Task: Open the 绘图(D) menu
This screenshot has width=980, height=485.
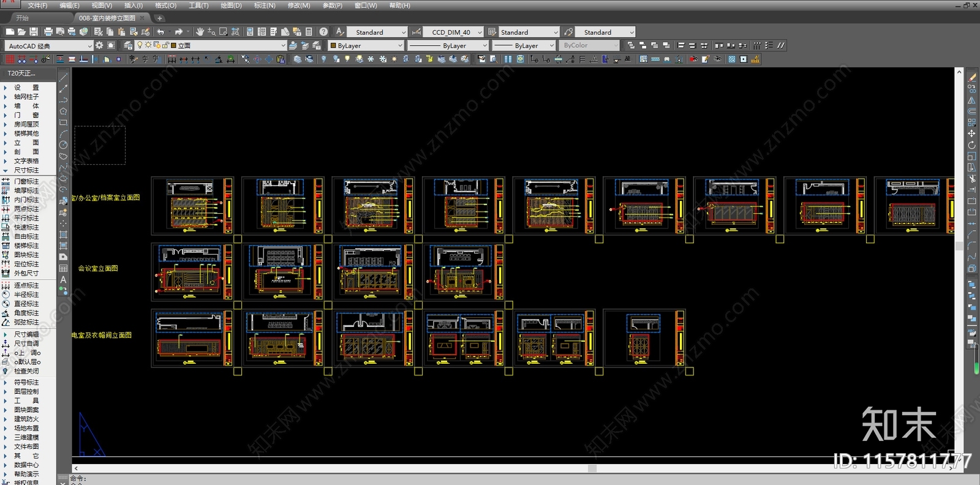Action: [x=231, y=6]
